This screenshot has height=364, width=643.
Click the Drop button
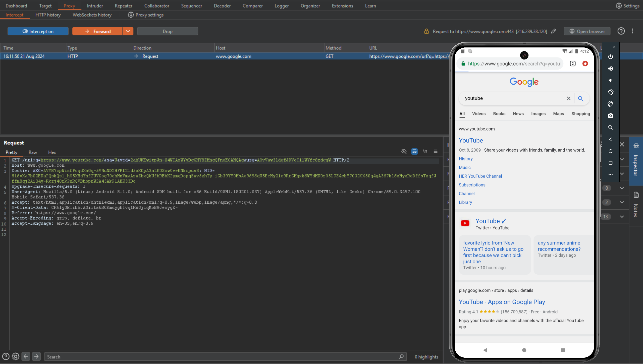168,31
